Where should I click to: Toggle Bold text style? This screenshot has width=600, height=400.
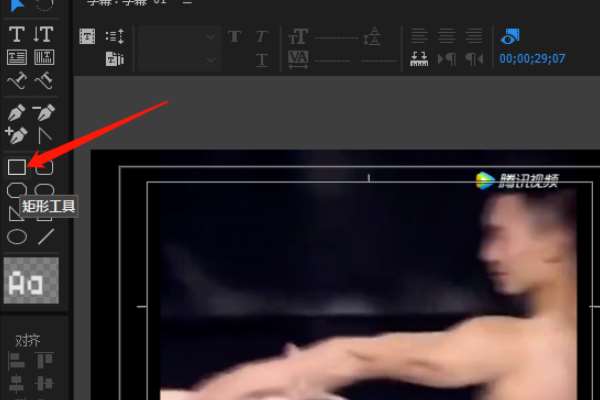[x=234, y=37]
